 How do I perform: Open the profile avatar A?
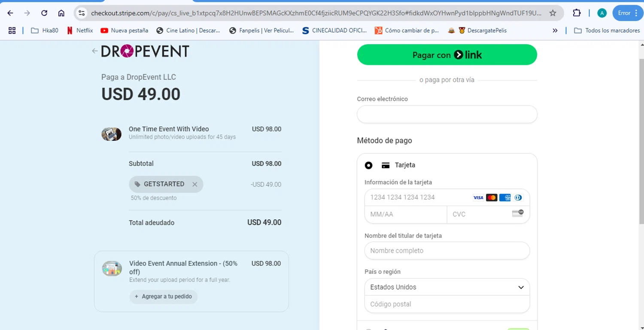[602, 13]
